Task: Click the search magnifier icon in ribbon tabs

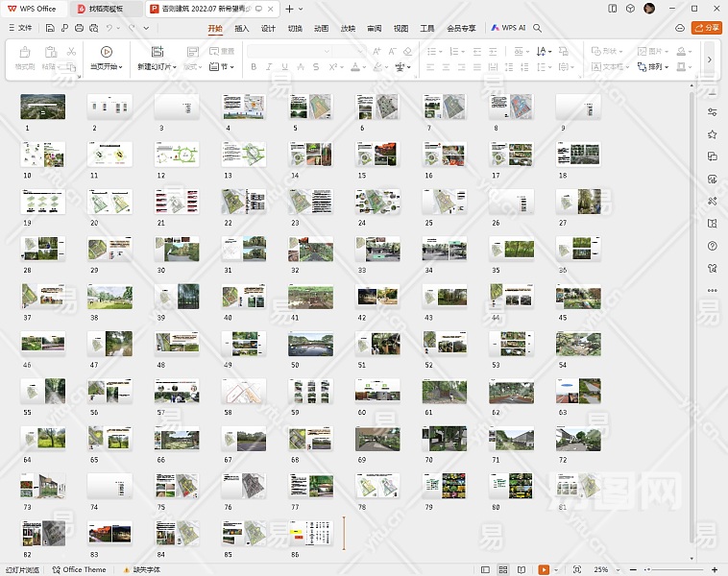Action: [x=538, y=28]
